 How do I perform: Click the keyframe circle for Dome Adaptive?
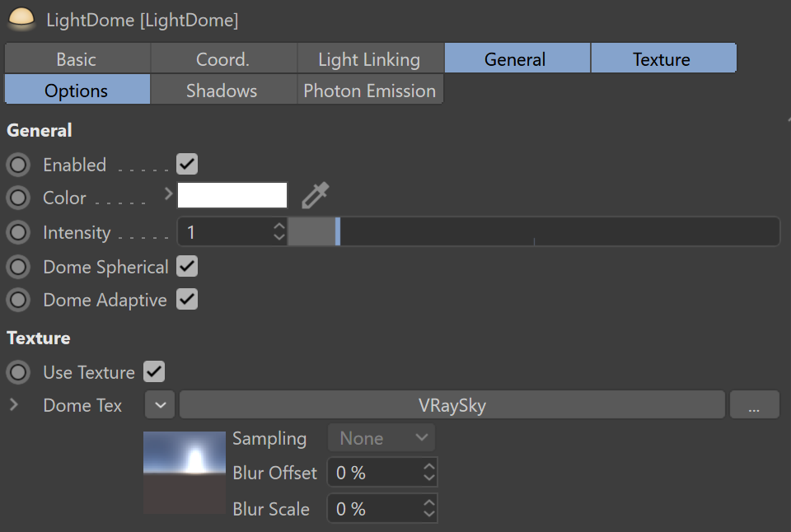18,300
